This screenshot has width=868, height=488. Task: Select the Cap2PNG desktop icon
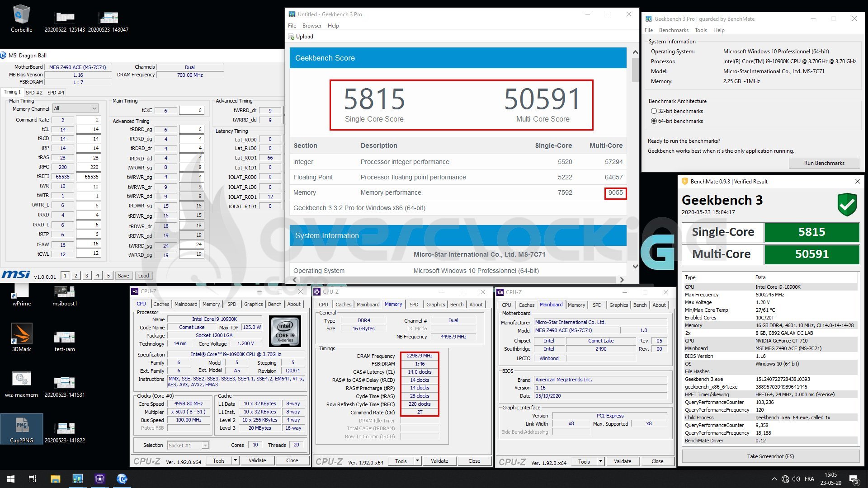21,428
